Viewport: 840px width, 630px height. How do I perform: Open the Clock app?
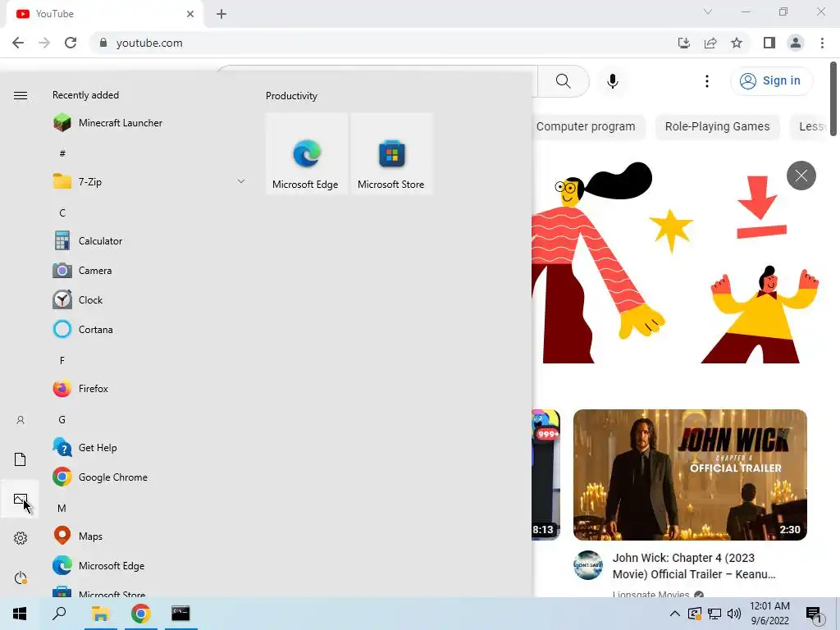pos(149,300)
